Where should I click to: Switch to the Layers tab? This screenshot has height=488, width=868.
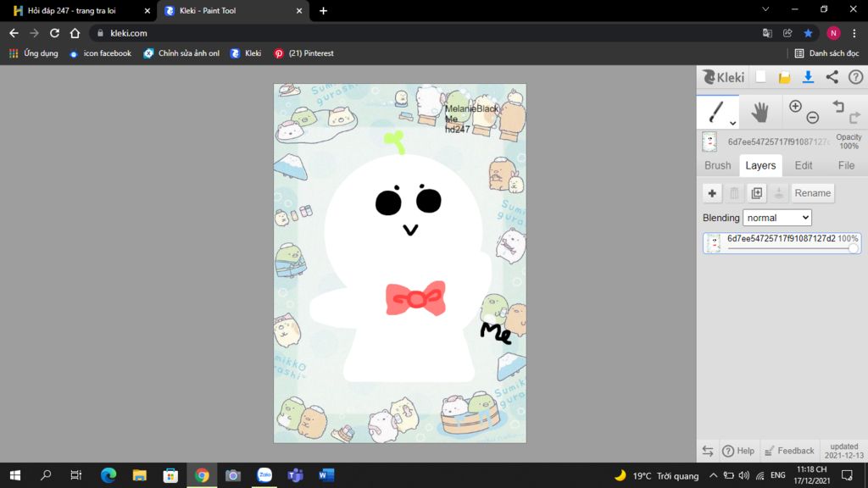pos(760,165)
